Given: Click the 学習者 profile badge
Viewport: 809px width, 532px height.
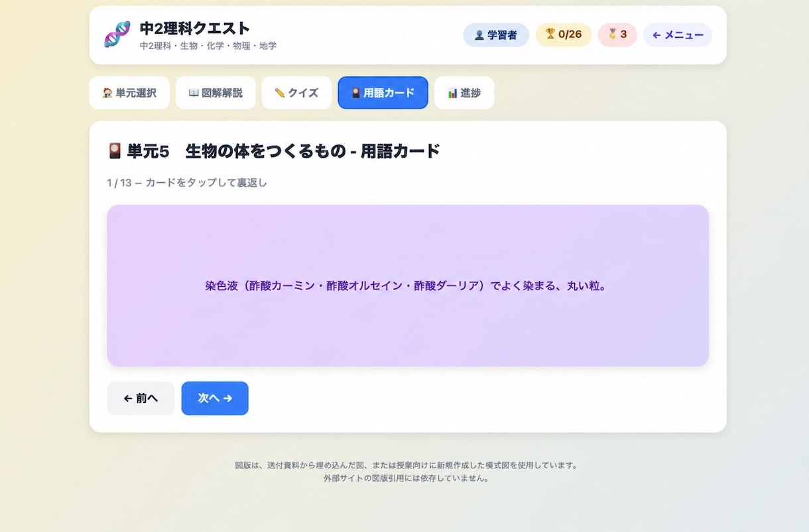Looking at the screenshot, I should point(496,35).
